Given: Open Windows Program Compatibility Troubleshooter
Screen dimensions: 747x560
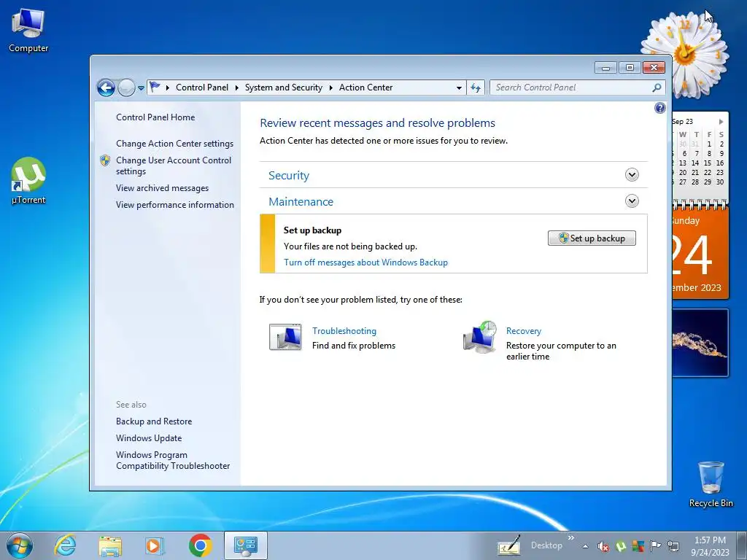Looking at the screenshot, I should pyautogui.click(x=173, y=461).
